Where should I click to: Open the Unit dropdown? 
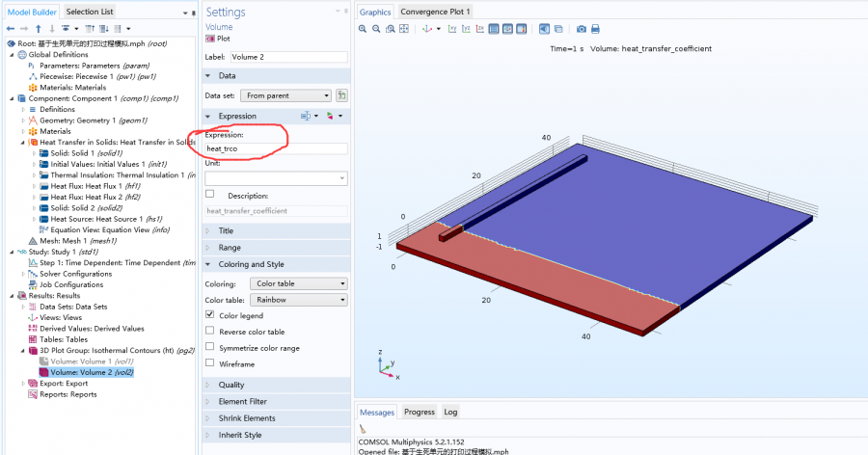276,177
